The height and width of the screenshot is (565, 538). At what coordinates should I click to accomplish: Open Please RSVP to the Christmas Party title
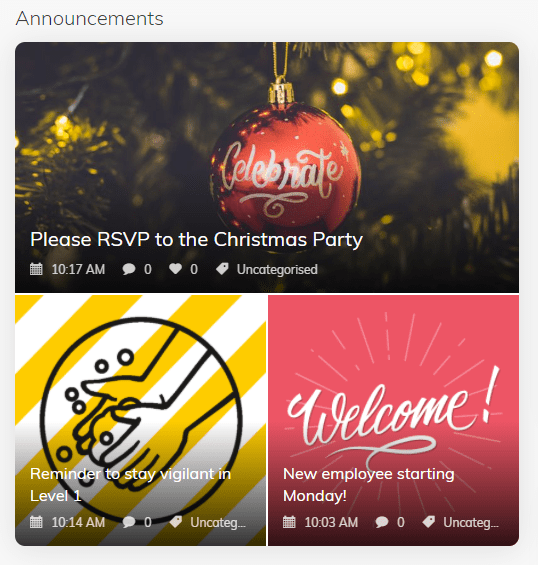(x=196, y=240)
